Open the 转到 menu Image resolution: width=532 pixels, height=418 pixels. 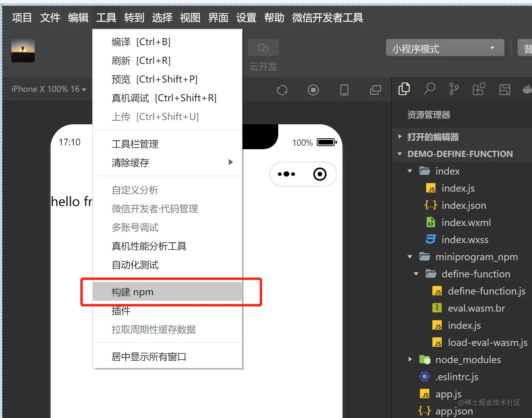point(134,18)
